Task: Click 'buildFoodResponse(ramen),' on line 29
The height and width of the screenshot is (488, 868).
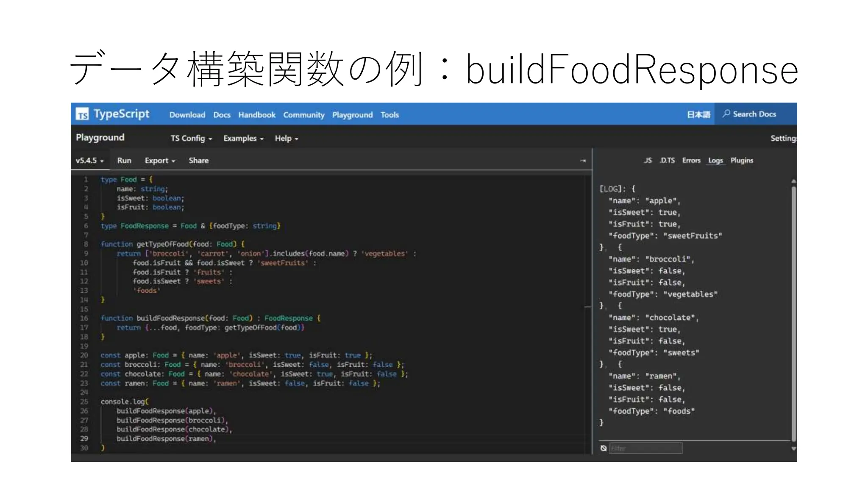Action: click(166, 439)
